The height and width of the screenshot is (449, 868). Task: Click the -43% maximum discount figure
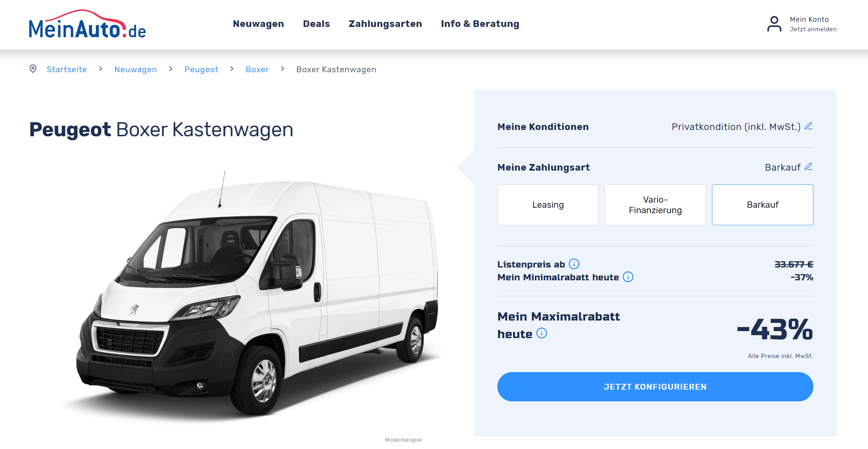(775, 329)
